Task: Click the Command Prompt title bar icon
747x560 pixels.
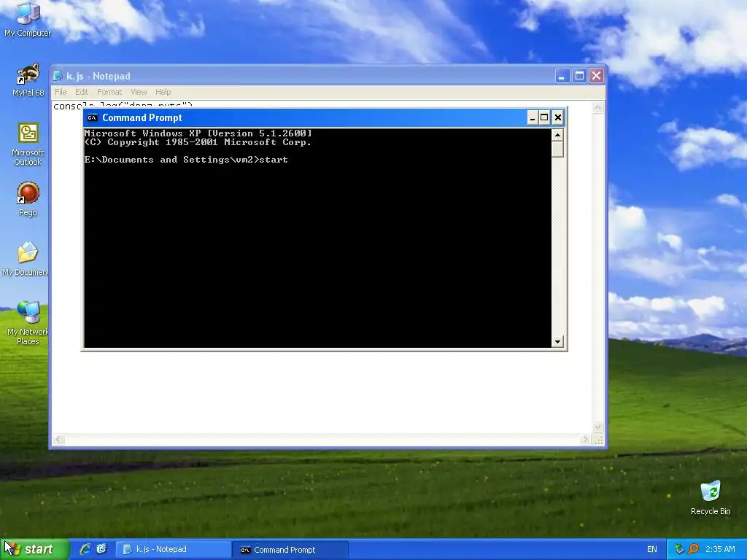Action: [x=93, y=117]
